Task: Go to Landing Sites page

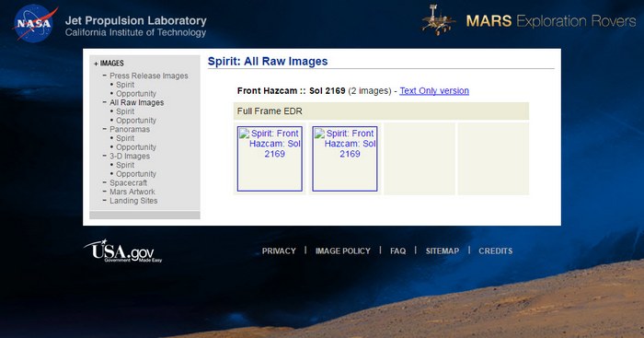Action: tap(133, 201)
